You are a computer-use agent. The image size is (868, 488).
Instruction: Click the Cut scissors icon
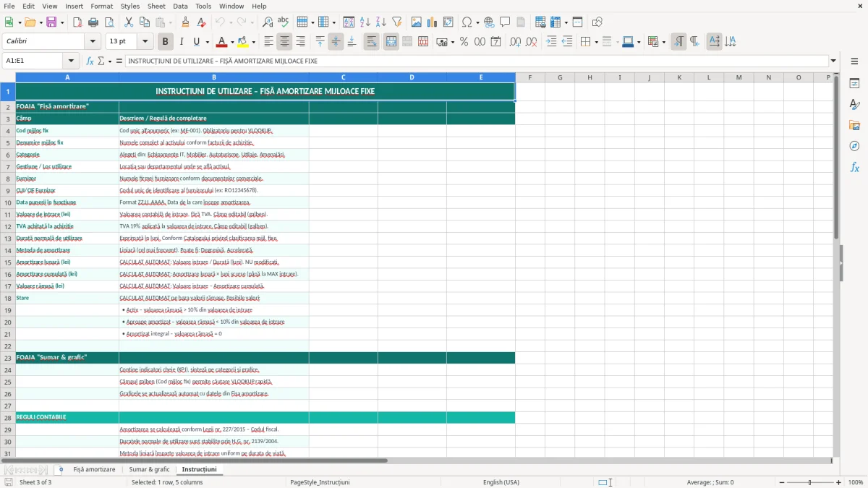pyautogui.click(x=129, y=22)
